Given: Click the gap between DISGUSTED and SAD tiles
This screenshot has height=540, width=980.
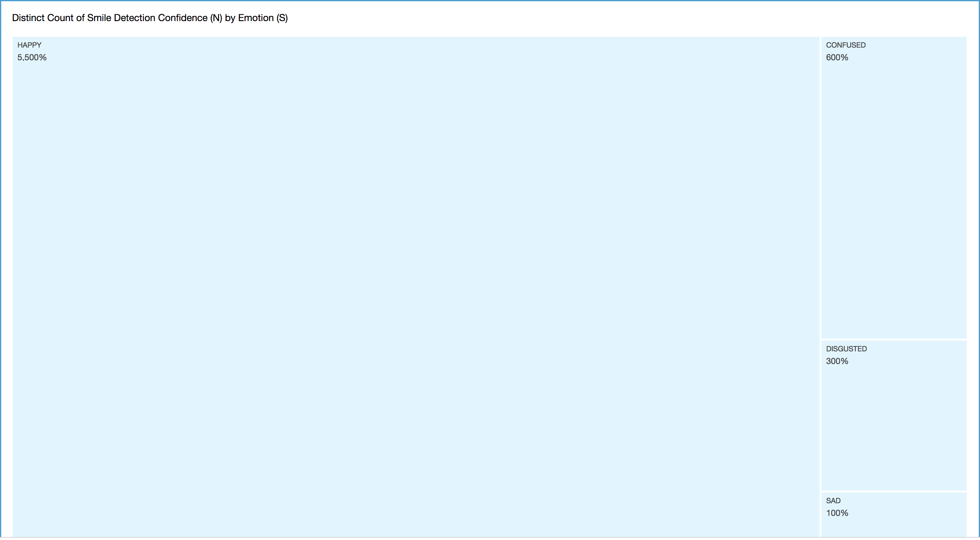Looking at the screenshot, I should pos(894,491).
